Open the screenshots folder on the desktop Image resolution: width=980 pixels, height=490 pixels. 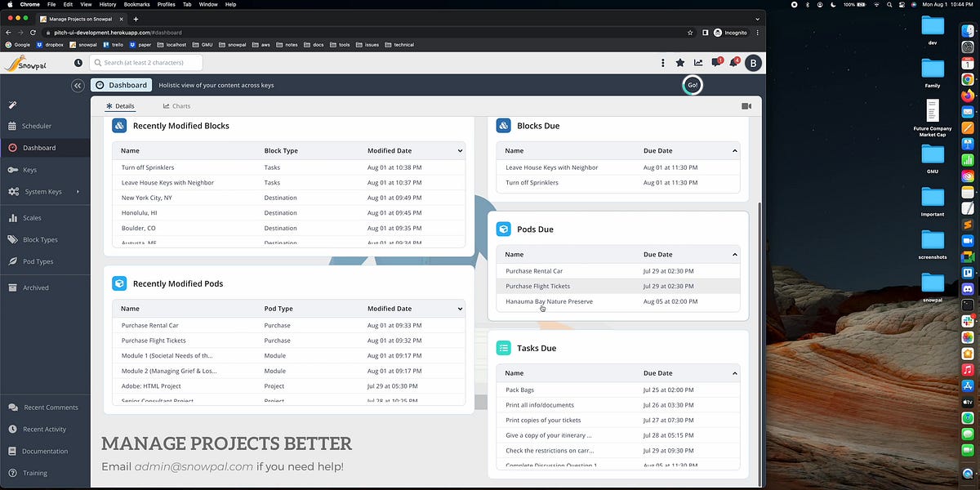932,243
